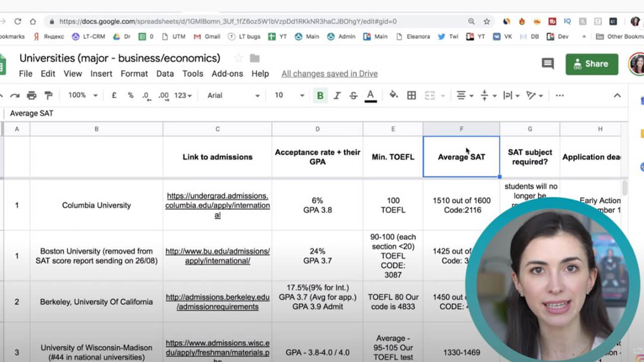Star the spreadsheet document

click(238, 58)
